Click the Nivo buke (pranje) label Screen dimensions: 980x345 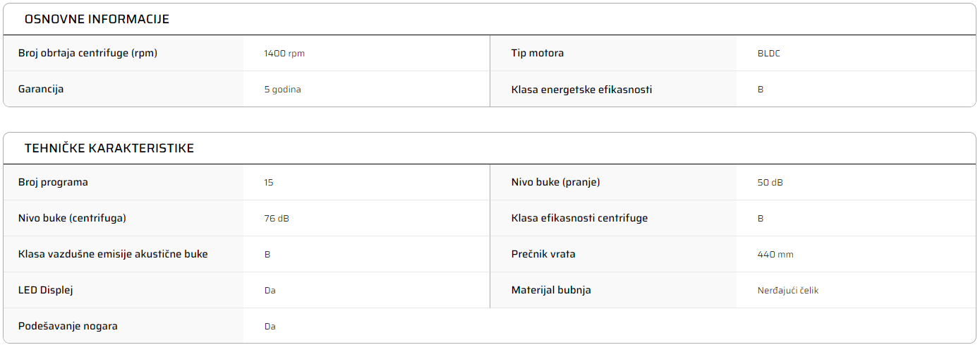click(555, 182)
